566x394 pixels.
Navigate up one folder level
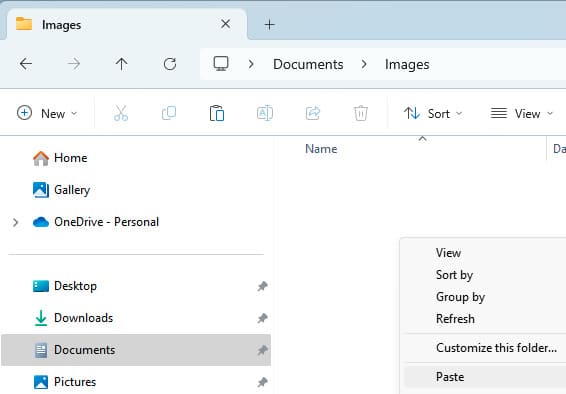[122, 64]
